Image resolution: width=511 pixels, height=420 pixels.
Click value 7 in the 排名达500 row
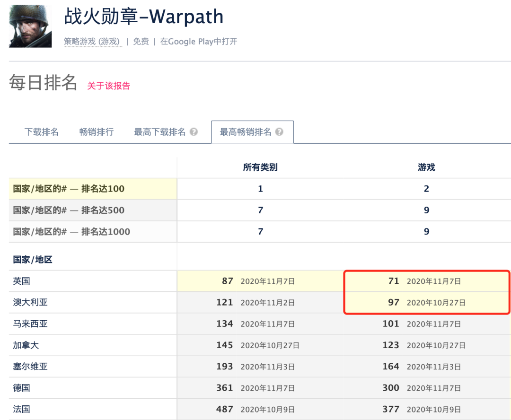(260, 210)
